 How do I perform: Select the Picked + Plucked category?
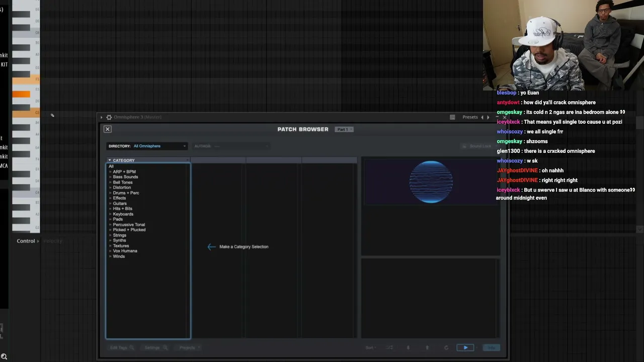coord(129,230)
